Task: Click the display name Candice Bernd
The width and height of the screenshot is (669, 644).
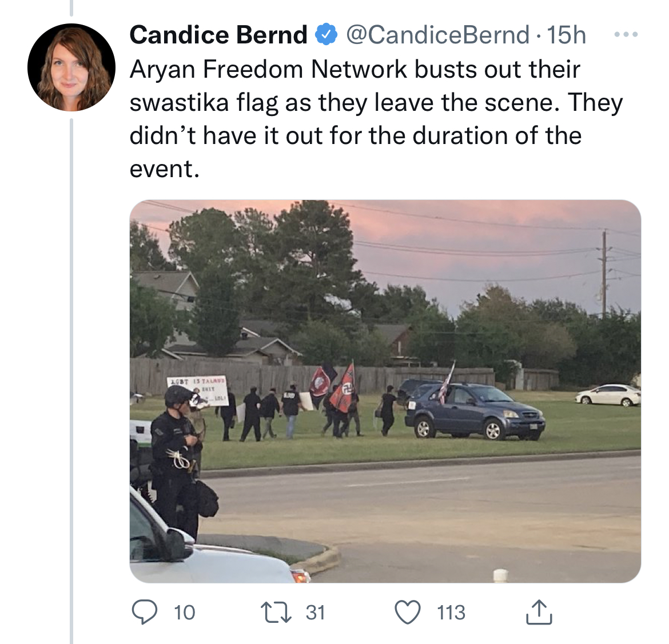Action: (218, 35)
